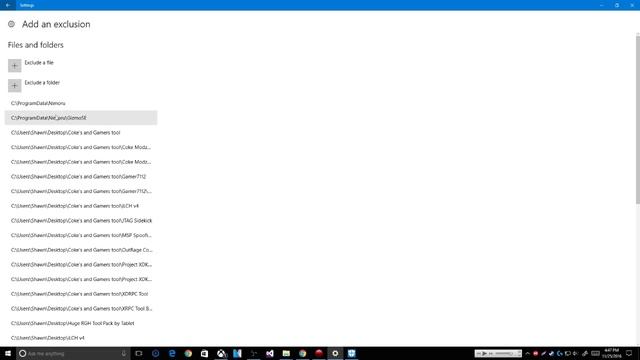Open Task View from the taskbar

(x=139, y=353)
